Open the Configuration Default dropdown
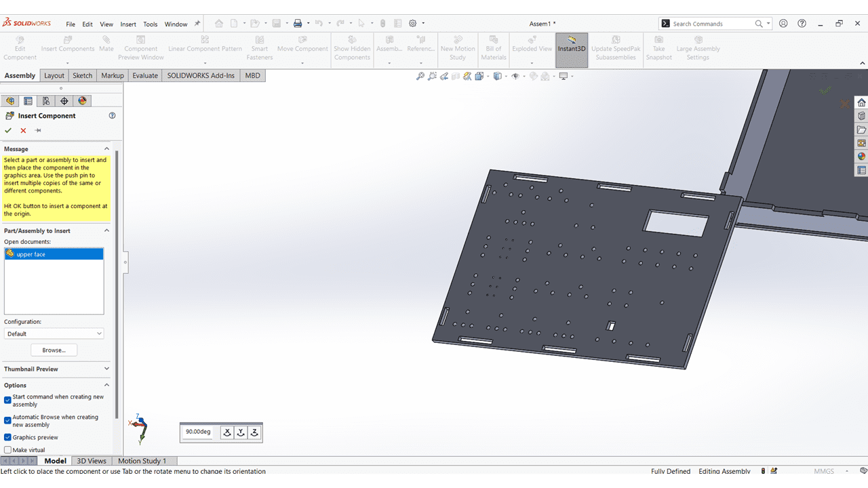 point(54,333)
